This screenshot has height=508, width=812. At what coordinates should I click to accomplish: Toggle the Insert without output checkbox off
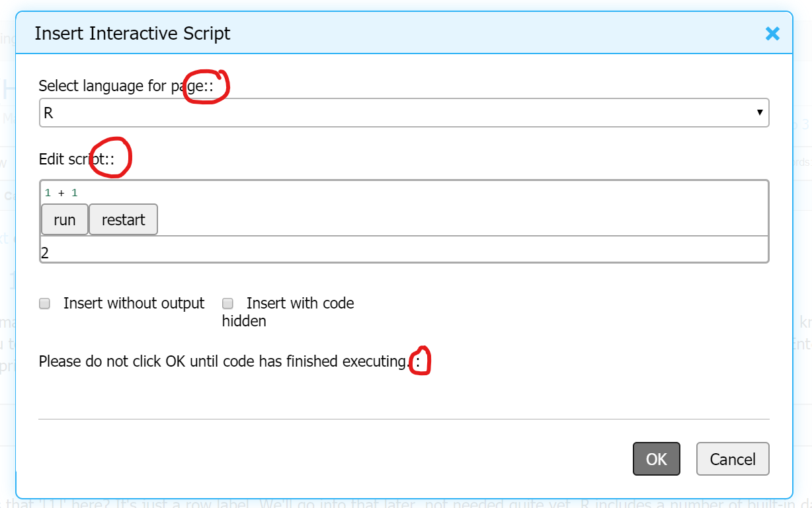44,303
